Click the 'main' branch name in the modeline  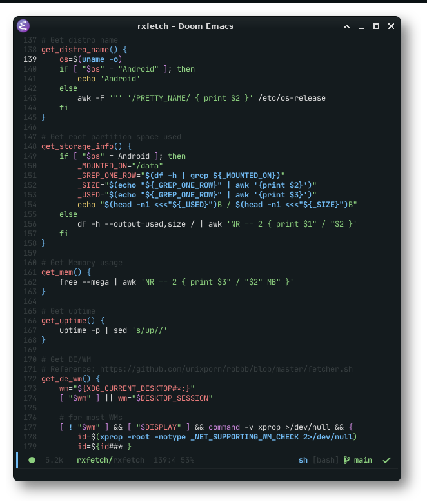363,460
